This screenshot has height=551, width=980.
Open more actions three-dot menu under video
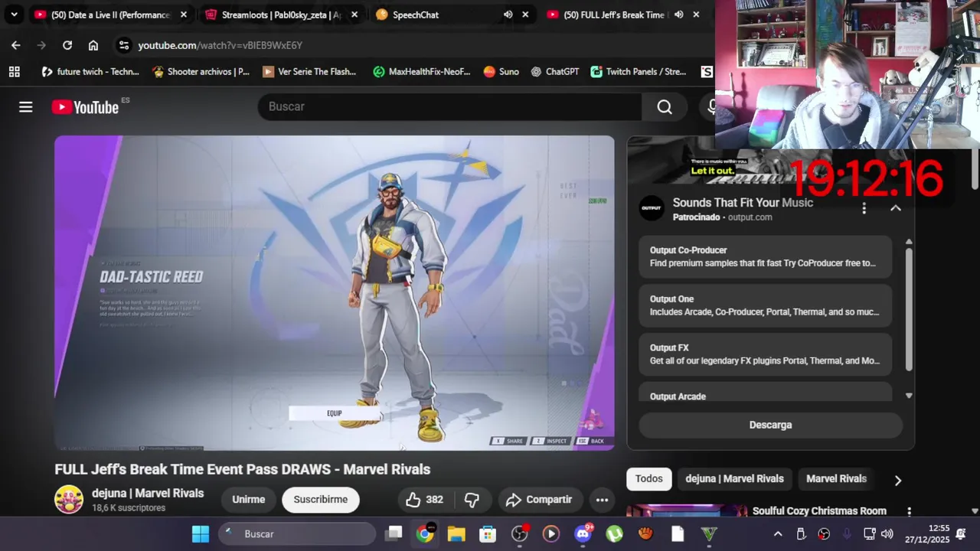(x=603, y=500)
